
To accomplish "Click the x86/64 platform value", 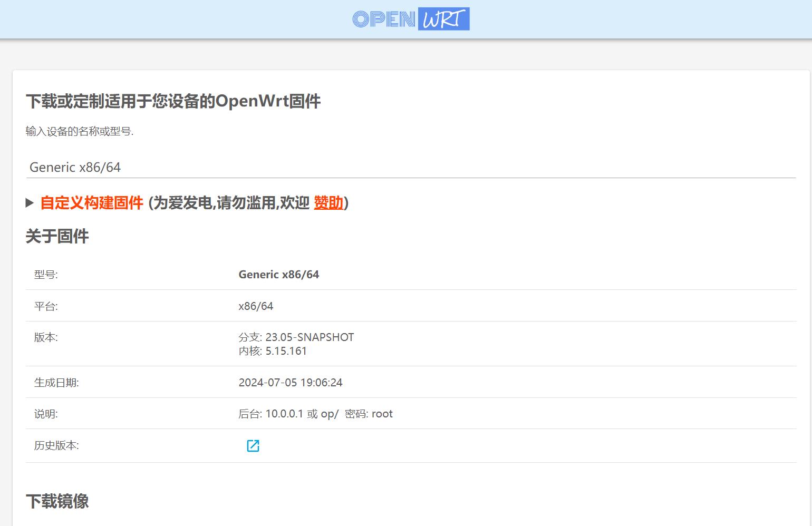I will [256, 306].
